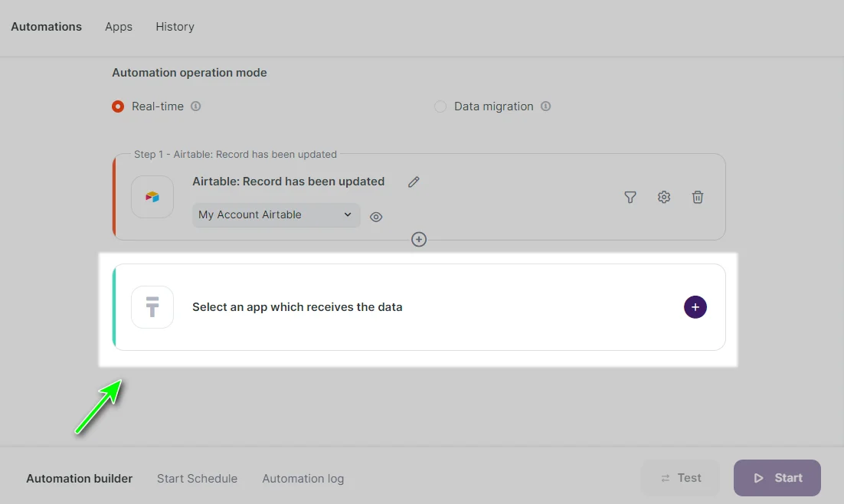The image size is (844, 504).
Task: Preview the connection with the eye icon
Action: (375, 217)
